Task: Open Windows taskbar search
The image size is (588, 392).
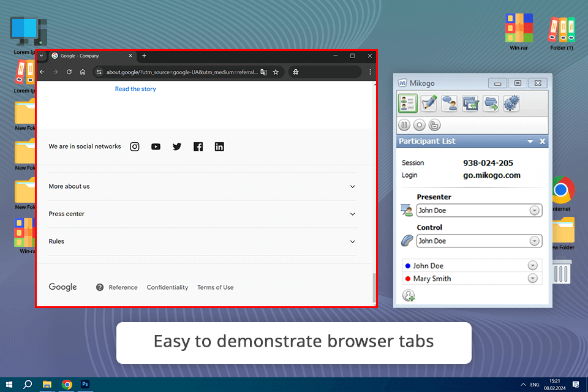Action: 28,384
